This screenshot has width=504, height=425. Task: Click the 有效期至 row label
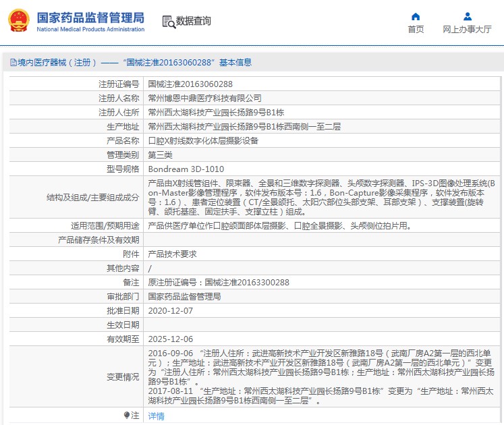pyautogui.click(x=123, y=339)
